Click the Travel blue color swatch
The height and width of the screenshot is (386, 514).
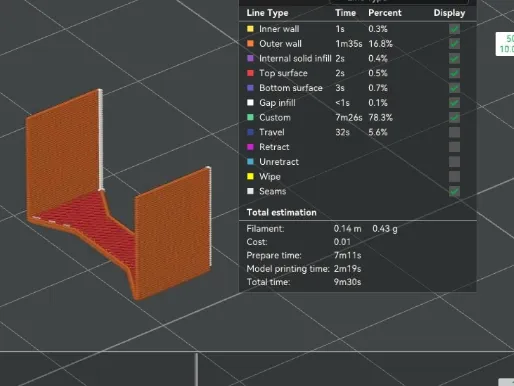(250, 132)
